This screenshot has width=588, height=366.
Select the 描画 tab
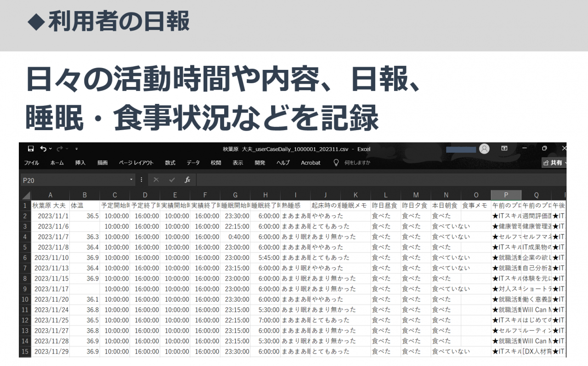pyautogui.click(x=102, y=163)
